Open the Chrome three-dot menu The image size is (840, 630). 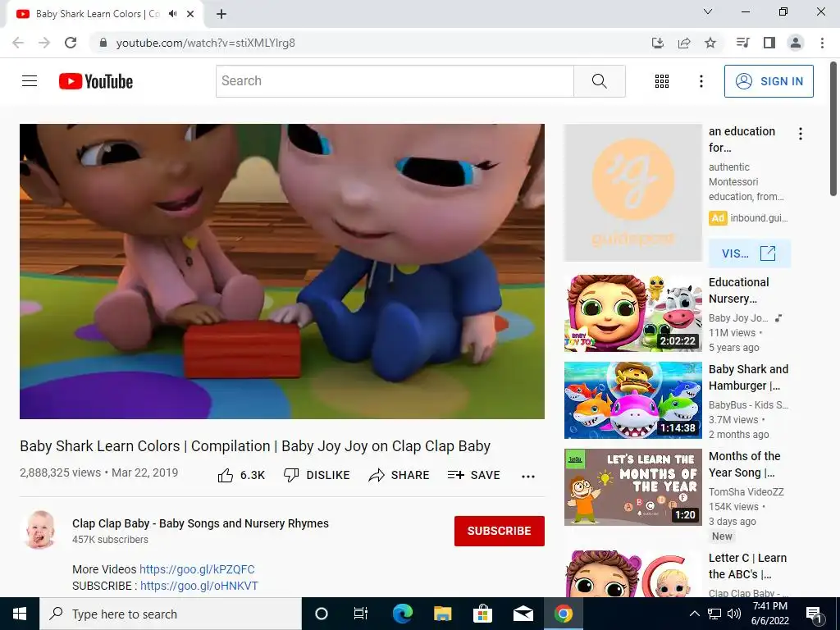point(822,43)
